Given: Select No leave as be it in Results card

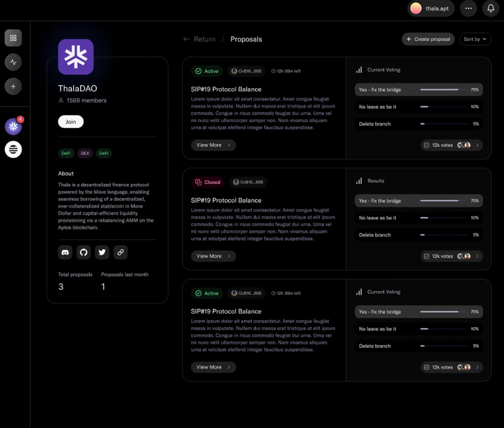Looking at the screenshot, I should click(419, 218).
